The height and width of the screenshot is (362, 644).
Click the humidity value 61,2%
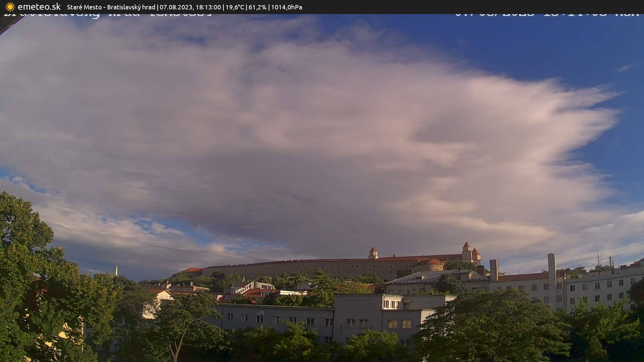(x=258, y=7)
